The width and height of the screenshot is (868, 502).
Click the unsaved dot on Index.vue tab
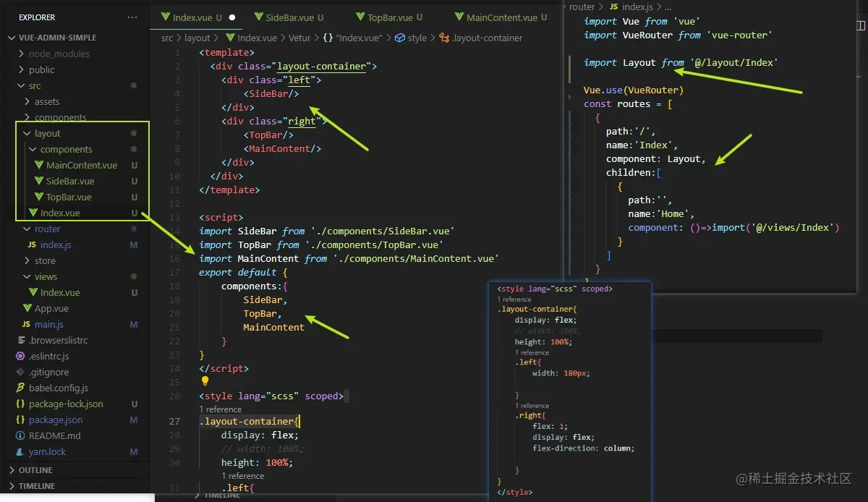232,17
